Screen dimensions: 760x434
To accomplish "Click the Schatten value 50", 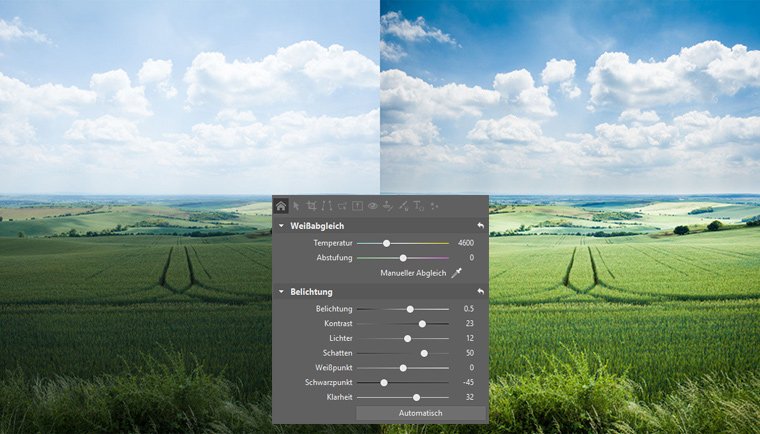I will pyautogui.click(x=469, y=353).
